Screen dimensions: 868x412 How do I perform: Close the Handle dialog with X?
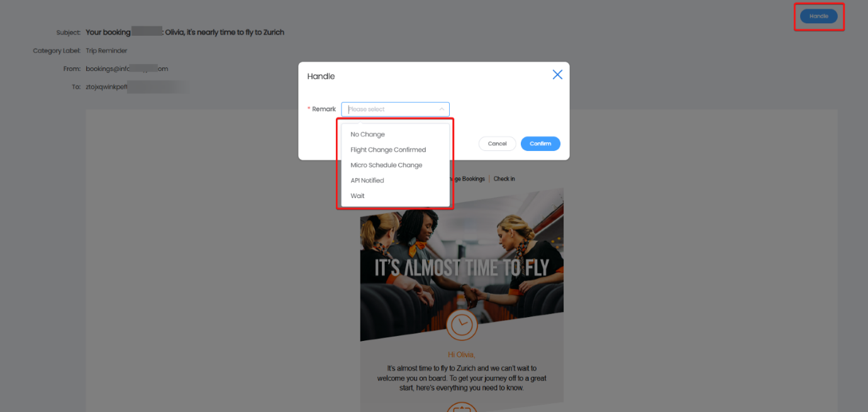(x=557, y=75)
